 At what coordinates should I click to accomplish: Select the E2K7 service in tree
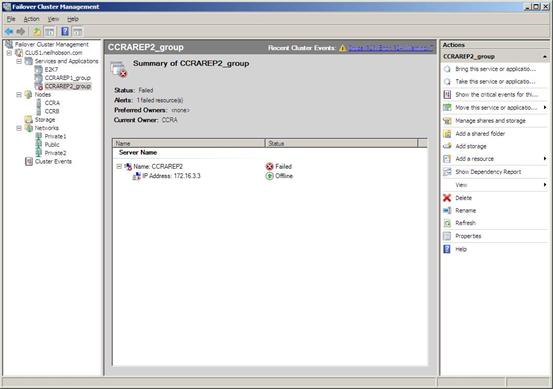pyautogui.click(x=51, y=69)
